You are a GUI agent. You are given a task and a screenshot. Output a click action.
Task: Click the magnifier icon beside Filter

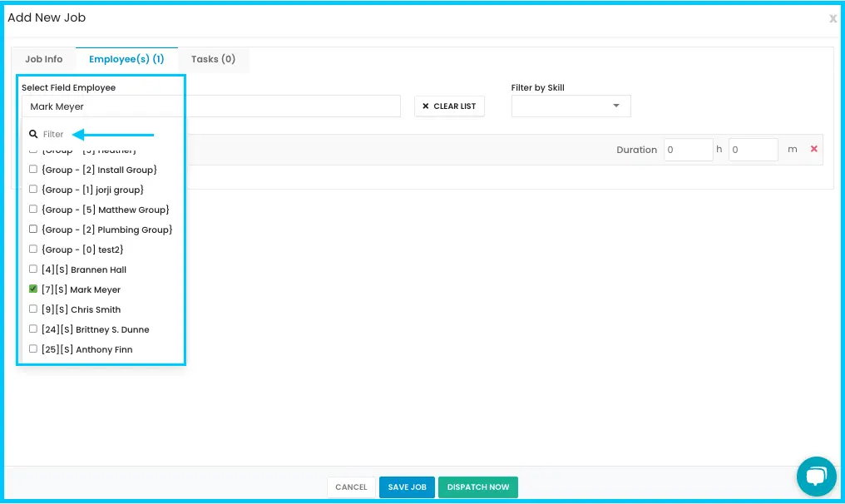tap(33, 134)
